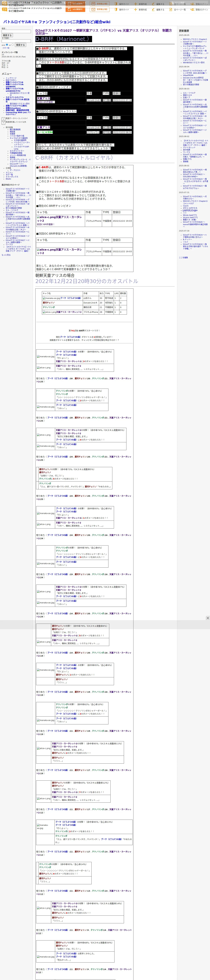Open Windy bee[???] in update history

point(190,215)
